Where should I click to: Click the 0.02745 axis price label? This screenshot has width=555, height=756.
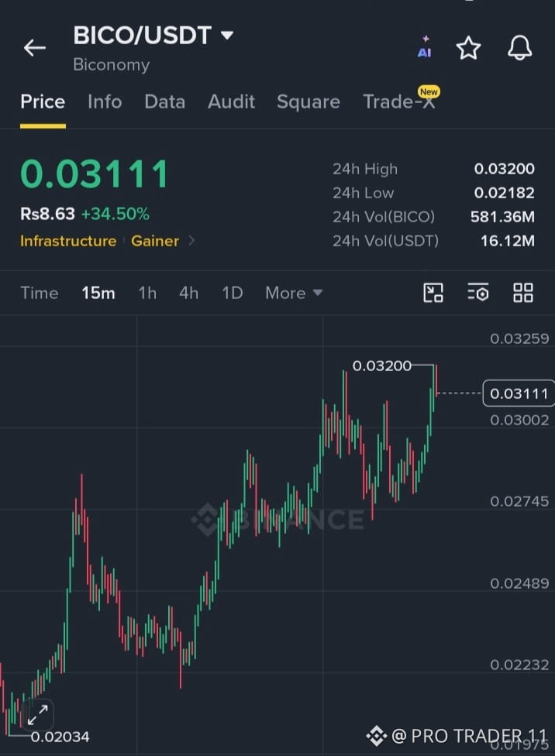pos(519,501)
